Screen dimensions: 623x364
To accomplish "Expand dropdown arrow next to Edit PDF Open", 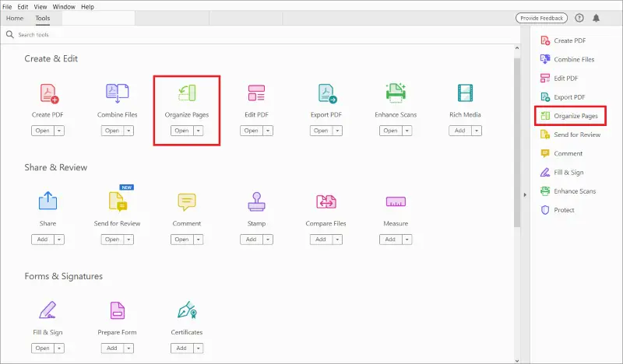I will (268, 131).
